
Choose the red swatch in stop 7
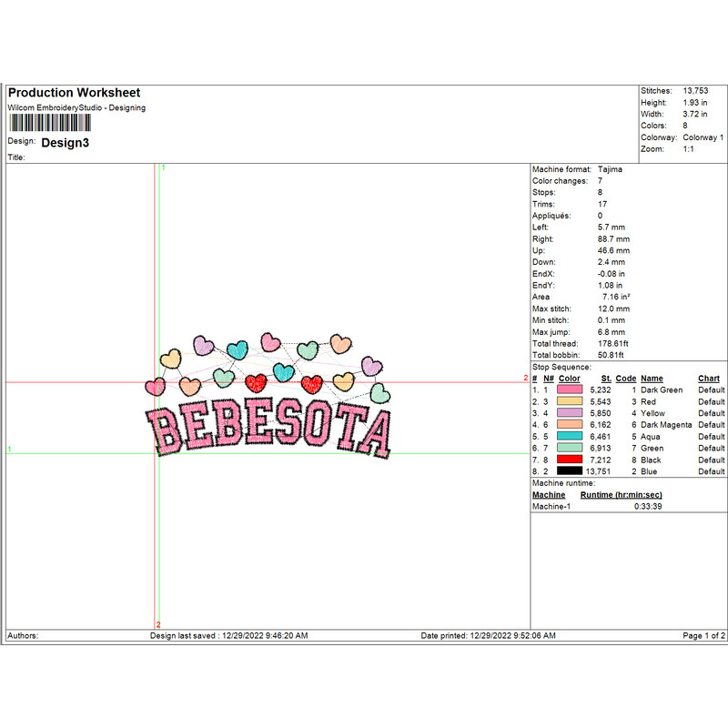pyautogui.click(x=570, y=460)
